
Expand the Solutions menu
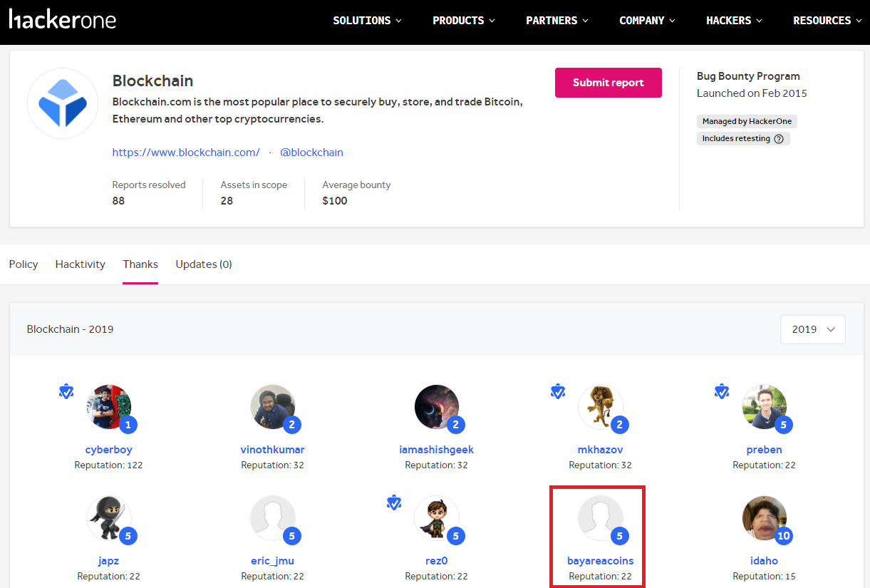click(x=368, y=21)
